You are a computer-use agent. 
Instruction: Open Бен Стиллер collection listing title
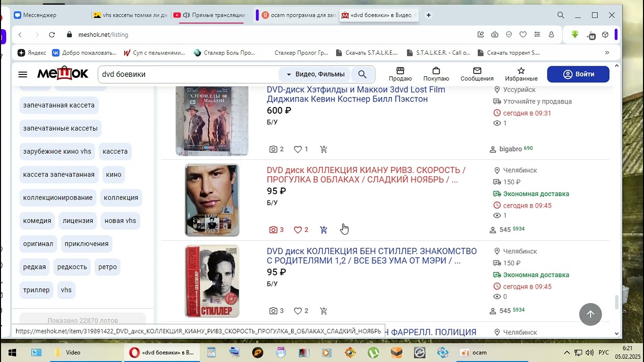click(372, 256)
